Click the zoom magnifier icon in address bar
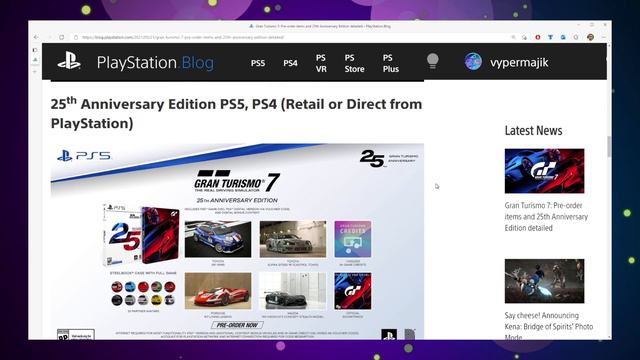 coord(513,37)
